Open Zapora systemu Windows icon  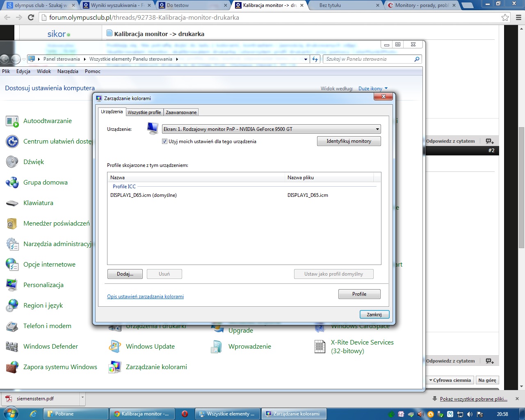12,367
